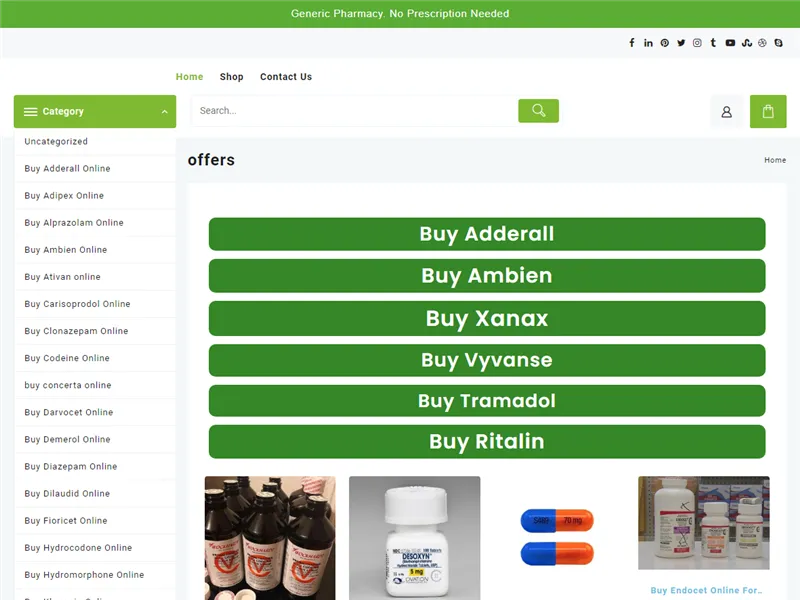Open the Buy Endocet Online link
This screenshot has height=600, width=800.
coord(703,590)
